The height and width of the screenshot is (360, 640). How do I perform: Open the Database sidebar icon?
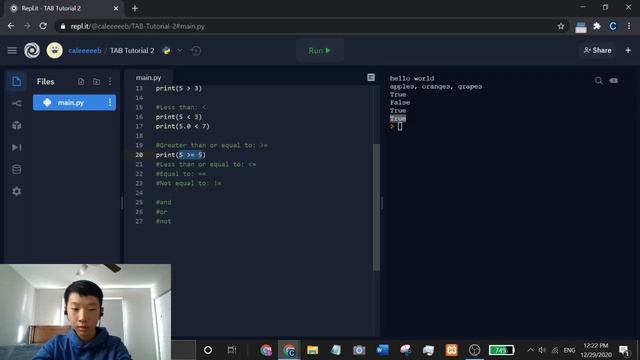click(x=16, y=169)
